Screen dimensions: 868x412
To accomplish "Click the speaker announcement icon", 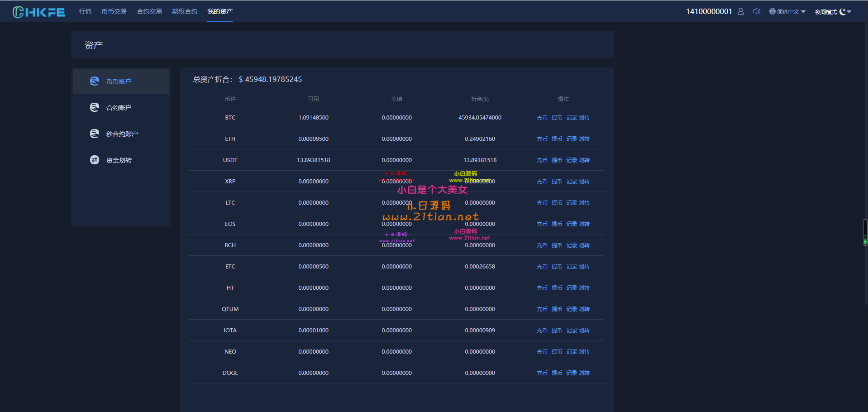I will (756, 11).
